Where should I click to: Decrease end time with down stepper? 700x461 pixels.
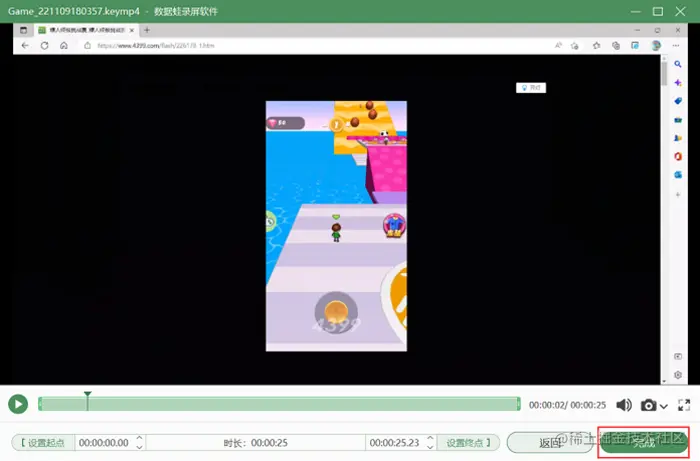tap(430, 447)
